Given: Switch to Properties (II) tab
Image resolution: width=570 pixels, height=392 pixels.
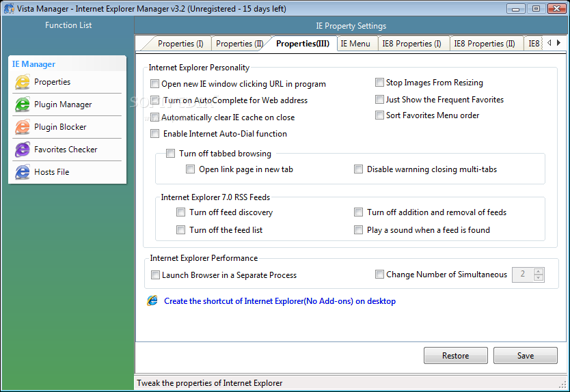Looking at the screenshot, I should pos(239,44).
